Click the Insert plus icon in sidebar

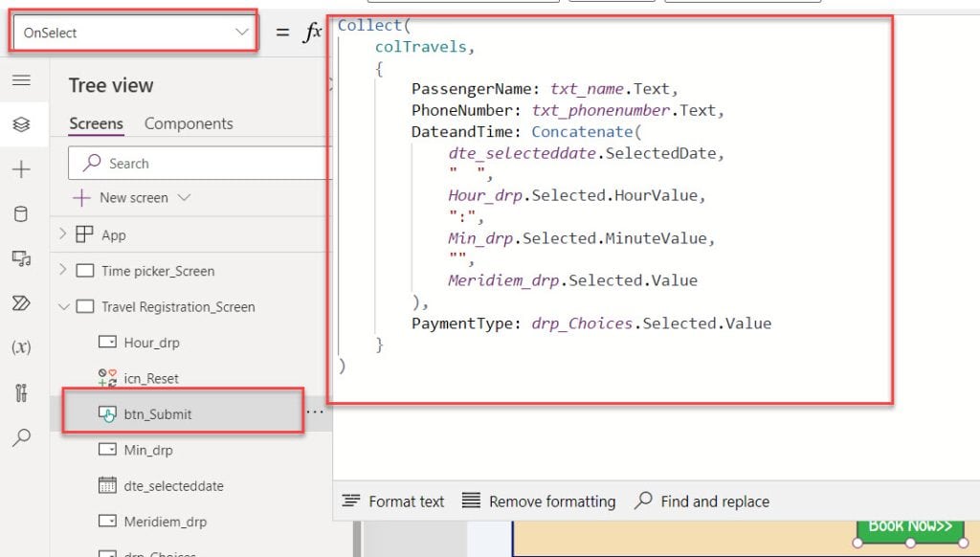click(x=21, y=169)
